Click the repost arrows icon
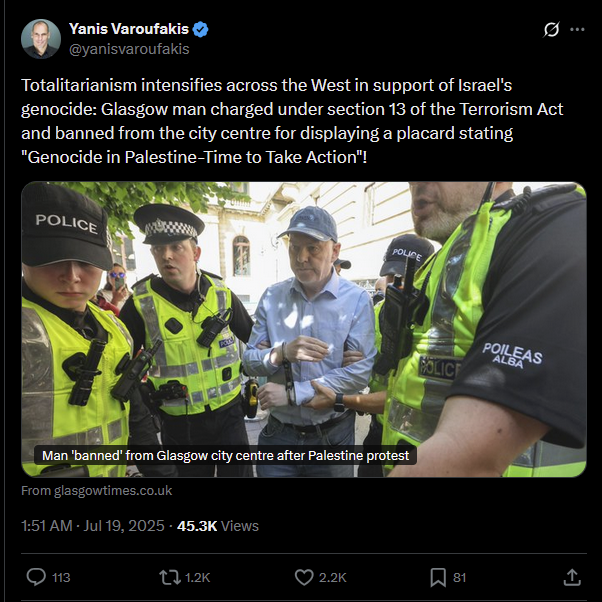602x602 pixels. (x=170, y=577)
